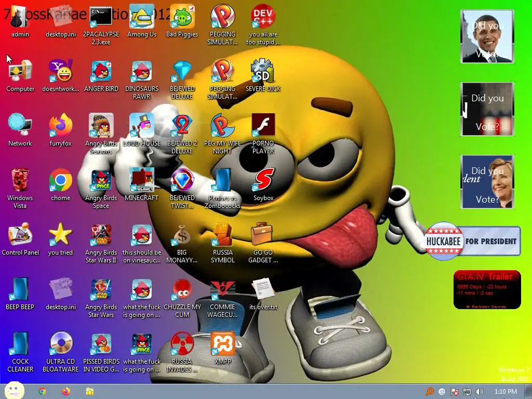Select the RUSSIA SYMBOL icon

coord(222,234)
